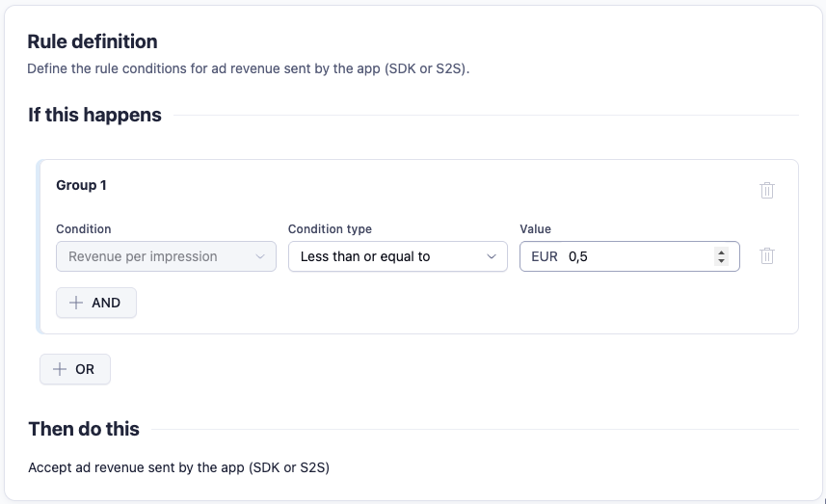Click the EUR currency prefix
826x504 pixels.
(x=545, y=256)
